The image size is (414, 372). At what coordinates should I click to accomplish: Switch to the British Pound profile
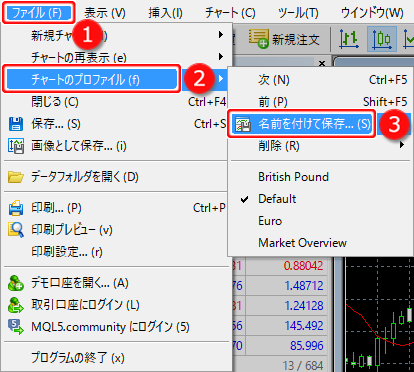click(321, 177)
